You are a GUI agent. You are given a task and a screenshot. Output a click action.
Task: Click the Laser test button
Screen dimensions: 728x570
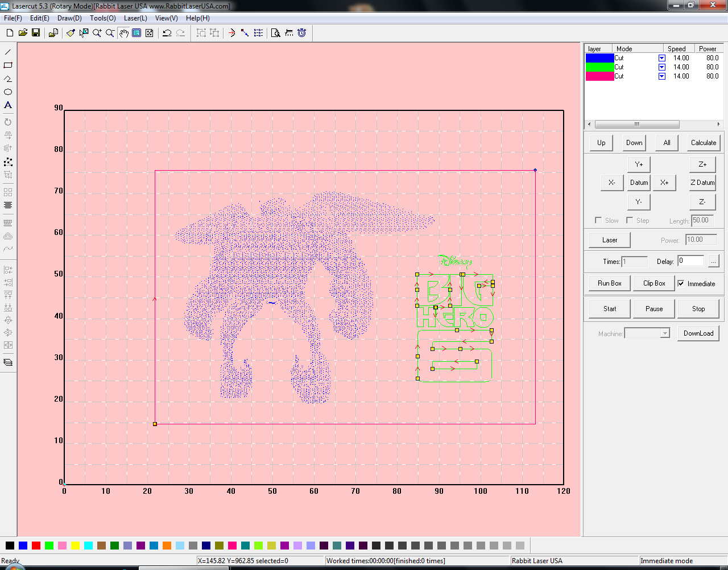point(610,240)
